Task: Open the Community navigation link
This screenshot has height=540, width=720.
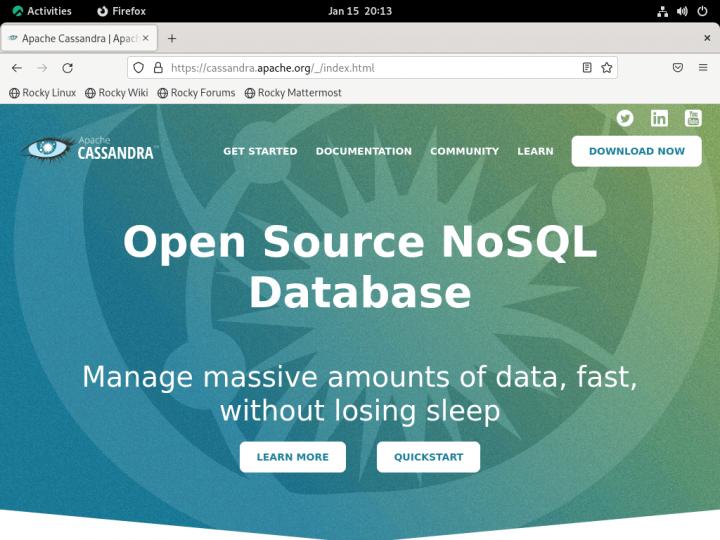Action: 464,151
